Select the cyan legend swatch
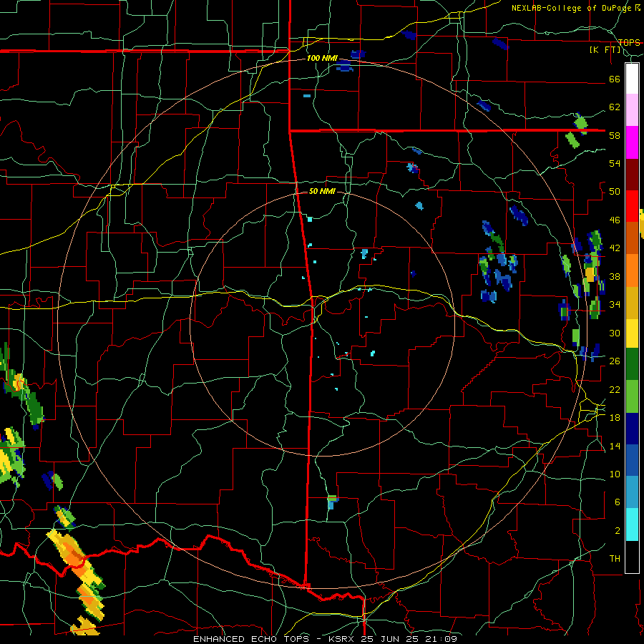Image resolution: width=644 pixels, height=644 pixels. click(x=632, y=525)
